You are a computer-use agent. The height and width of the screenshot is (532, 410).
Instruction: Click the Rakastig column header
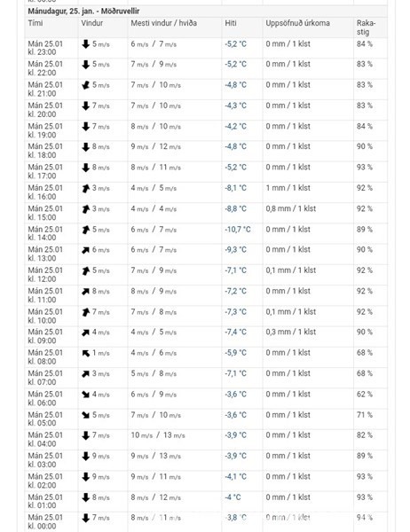point(366,27)
